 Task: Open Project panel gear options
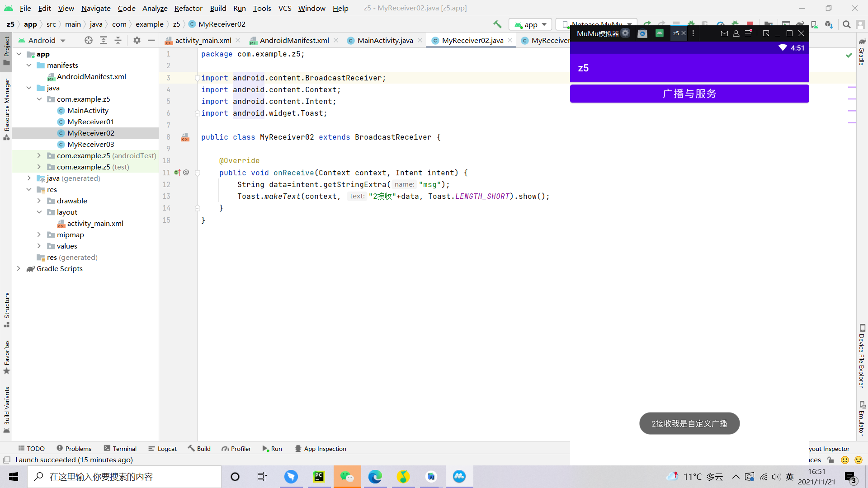137,40
